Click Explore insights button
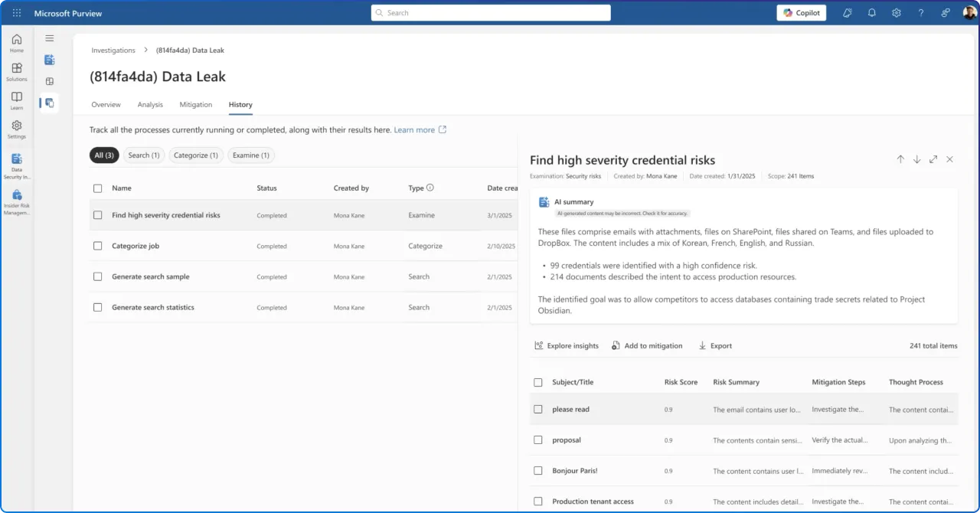The image size is (980, 513). click(567, 346)
